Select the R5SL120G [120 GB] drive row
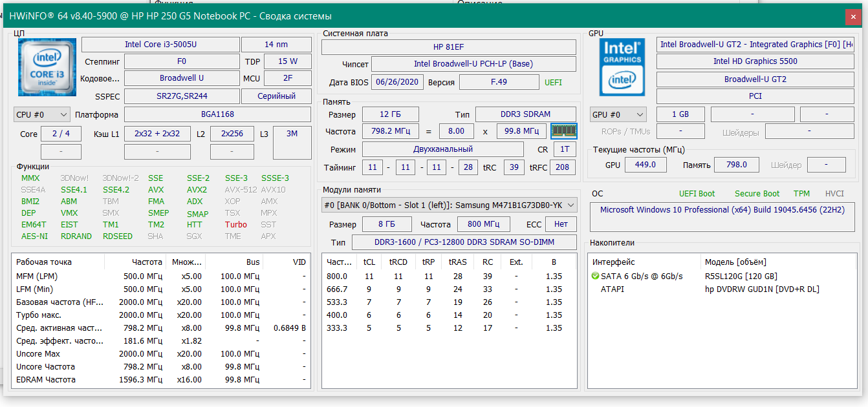This screenshot has height=407, width=868. (x=724, y=276)
